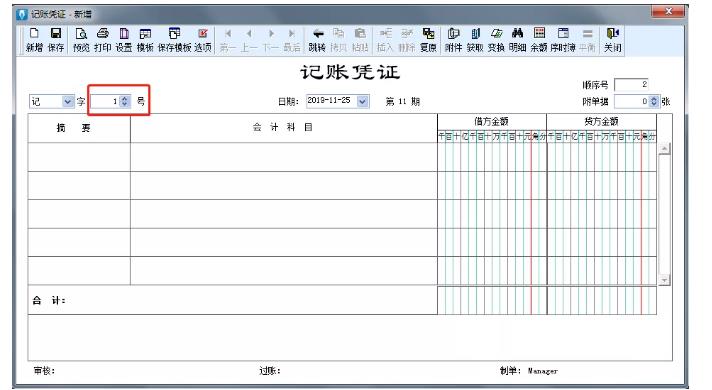
Task: Open 保存模板 (Save Template) tool
Action: pyautogui.click(x=174, y=39)
